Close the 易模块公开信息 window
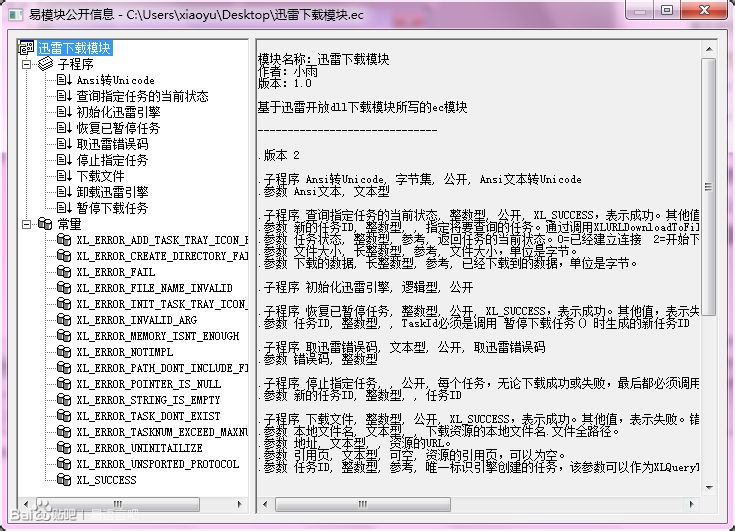The width and height of the screenshot is (735, 531). (x=705, y=10)
